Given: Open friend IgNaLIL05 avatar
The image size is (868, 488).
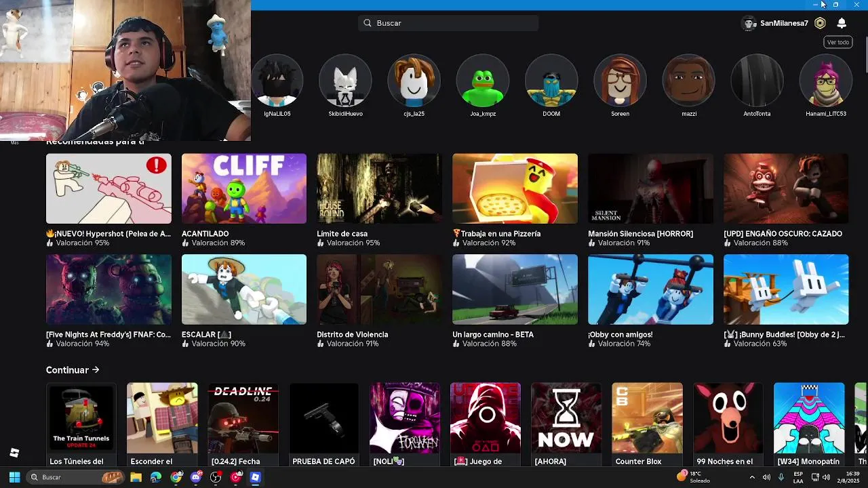Looking at the screenshot, I should click(277, 80).
